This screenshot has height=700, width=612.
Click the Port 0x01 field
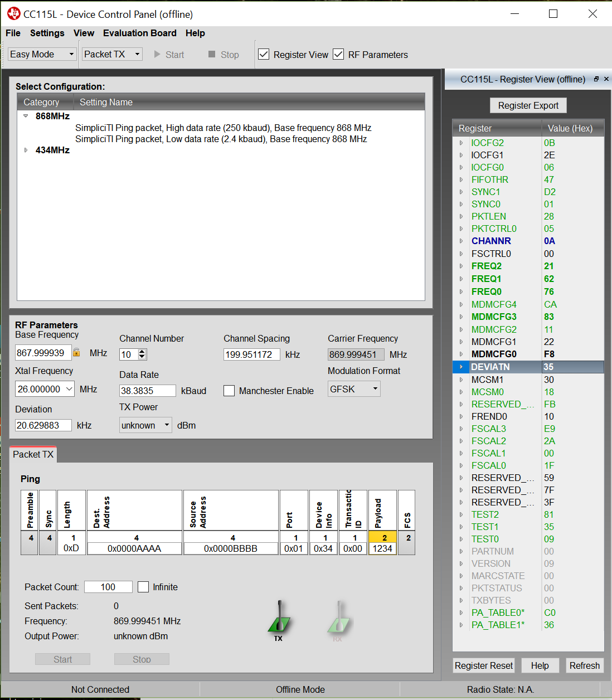(294, 548)
